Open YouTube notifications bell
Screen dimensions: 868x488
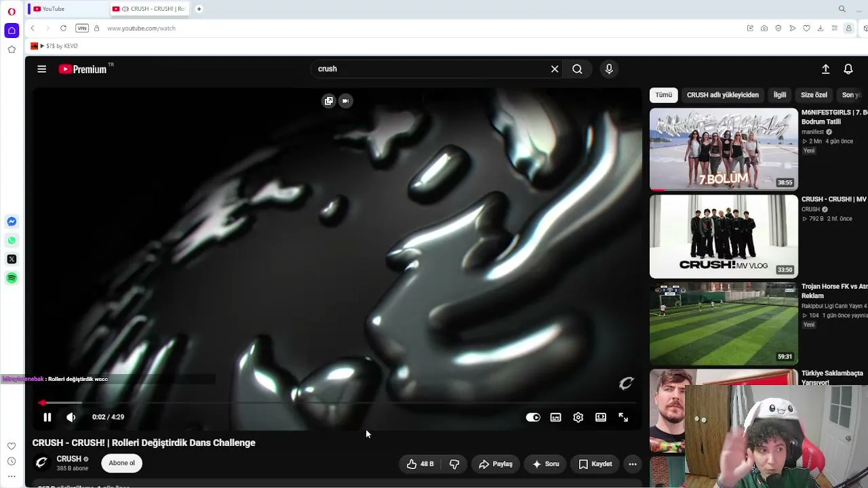point(848,69)
